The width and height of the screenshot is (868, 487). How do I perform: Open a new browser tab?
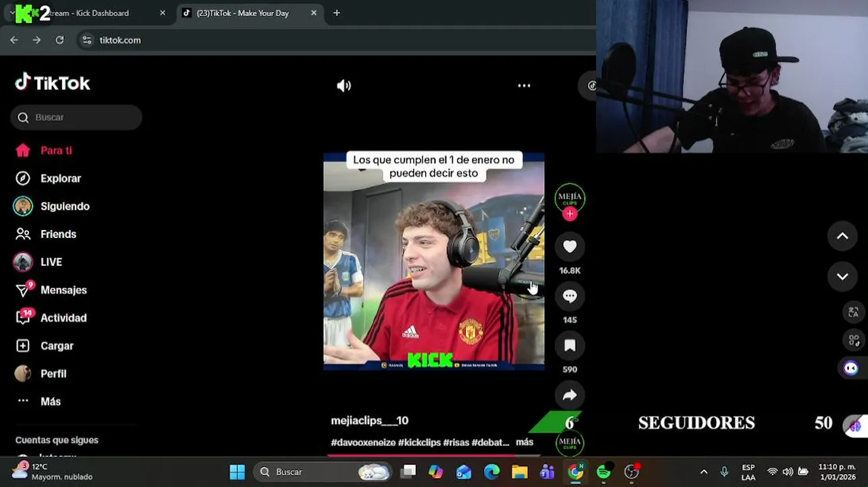point(337,13)
